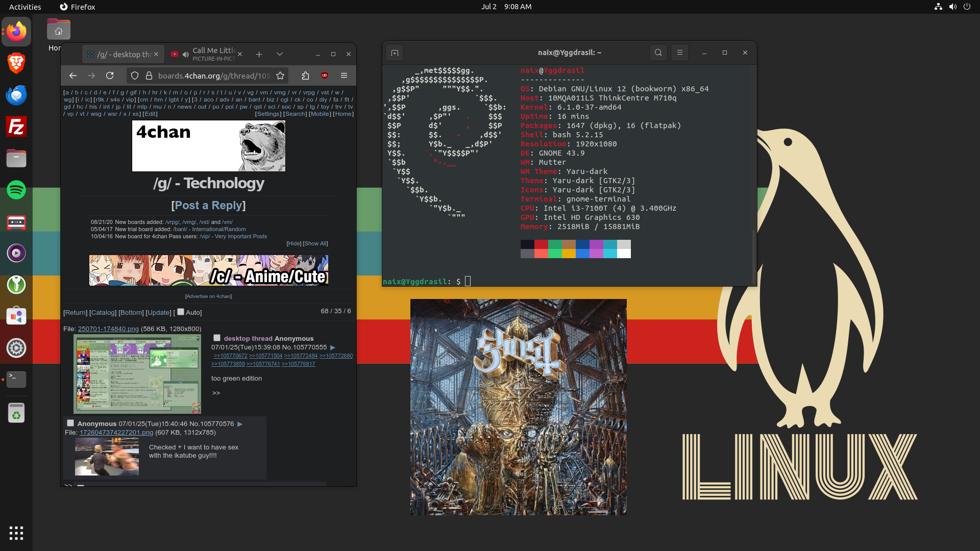Open the green key dock icon
This screenshot has height=551, width=980.
click(16, 285)
